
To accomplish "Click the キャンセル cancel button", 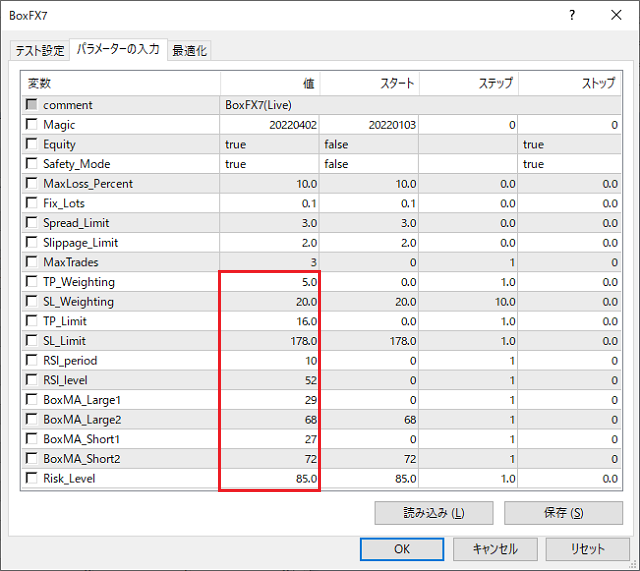I will [x=495, y=549].
